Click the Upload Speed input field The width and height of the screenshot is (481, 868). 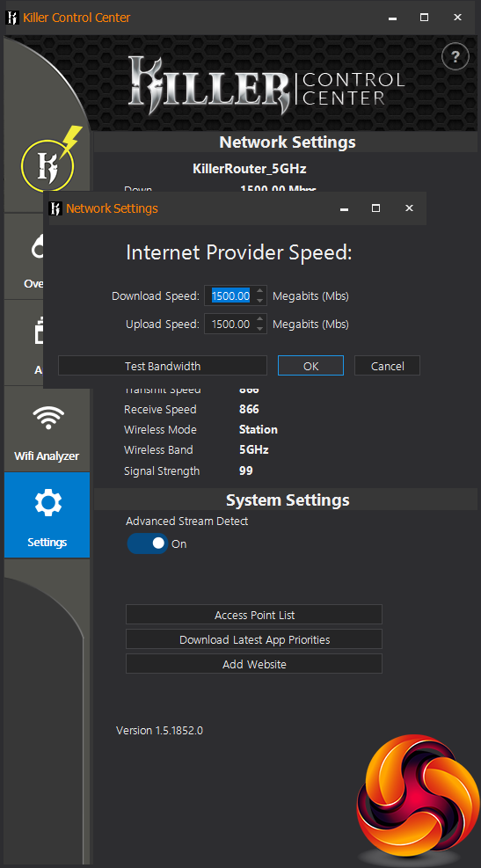click(230, 324)
